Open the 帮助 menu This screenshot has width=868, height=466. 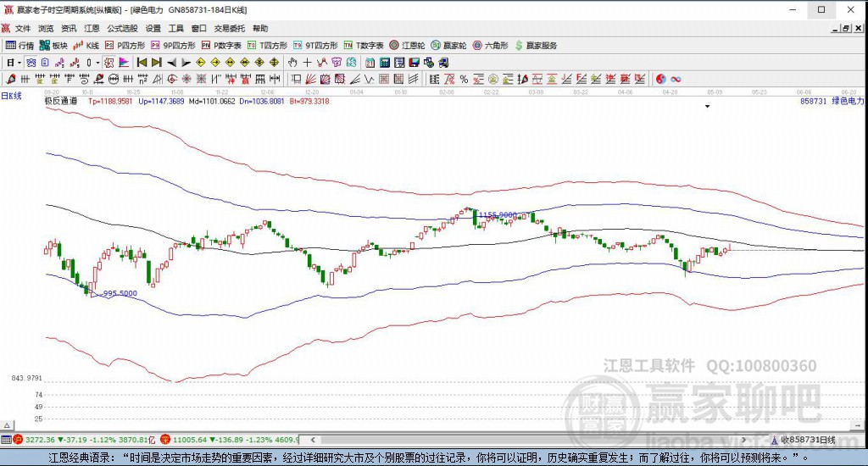260,28
